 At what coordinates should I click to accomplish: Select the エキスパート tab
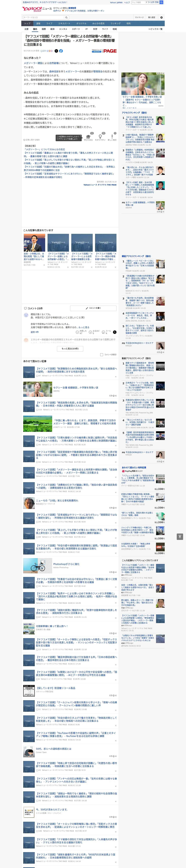coord(64,24)
